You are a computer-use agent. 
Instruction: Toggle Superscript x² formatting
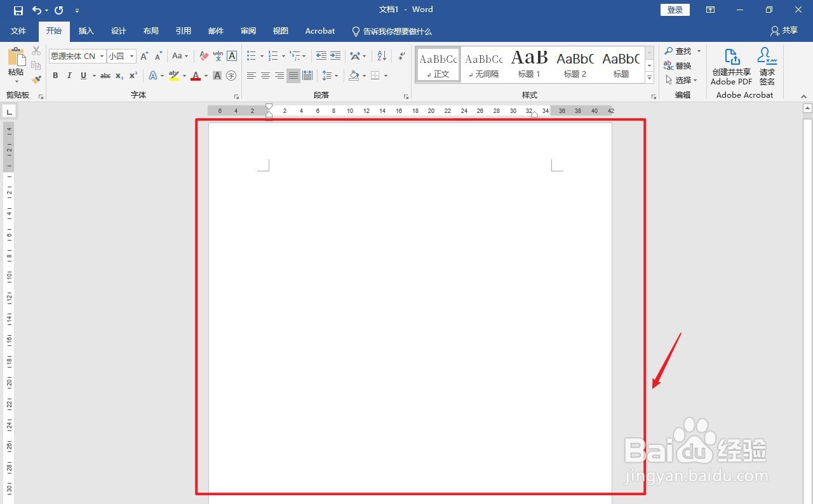[x=133, y=76]
